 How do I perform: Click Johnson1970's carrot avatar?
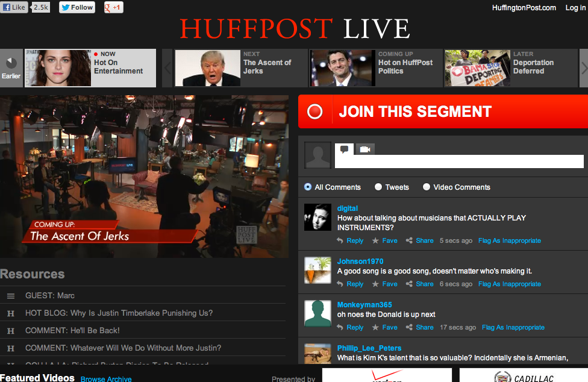[317, 271]
